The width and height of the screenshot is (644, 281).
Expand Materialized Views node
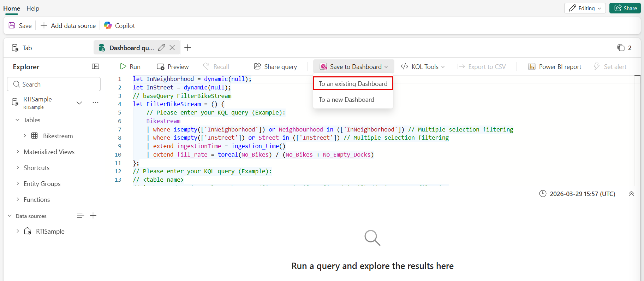(18, 152)
